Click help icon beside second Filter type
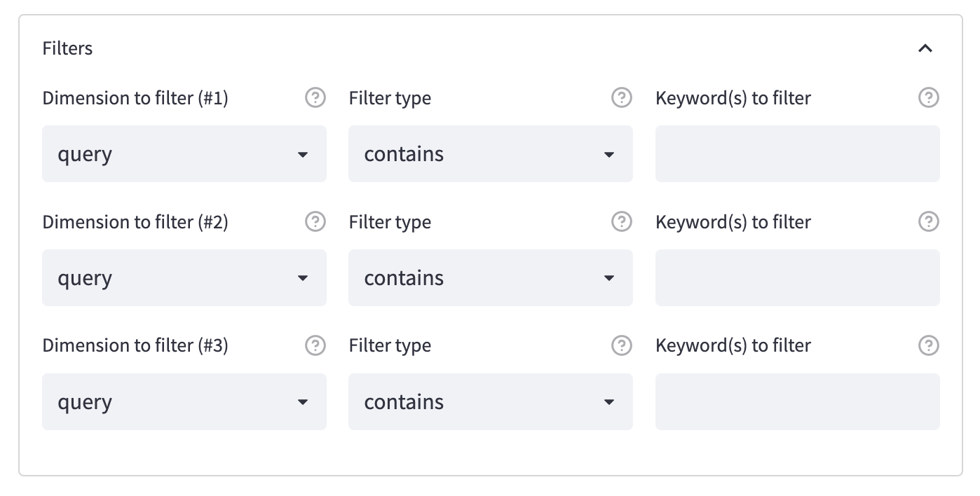 pos(622,222)
